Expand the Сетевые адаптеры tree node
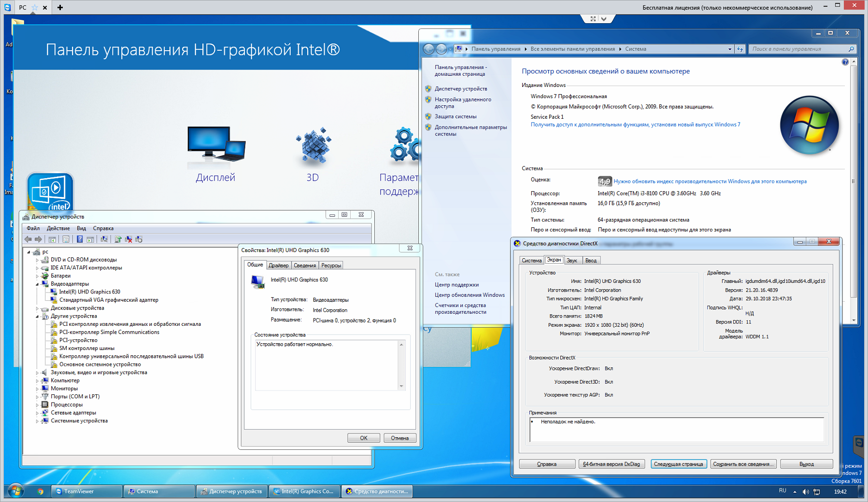The height and width of the screenshot is (502, 868). [x=37, y=413]
